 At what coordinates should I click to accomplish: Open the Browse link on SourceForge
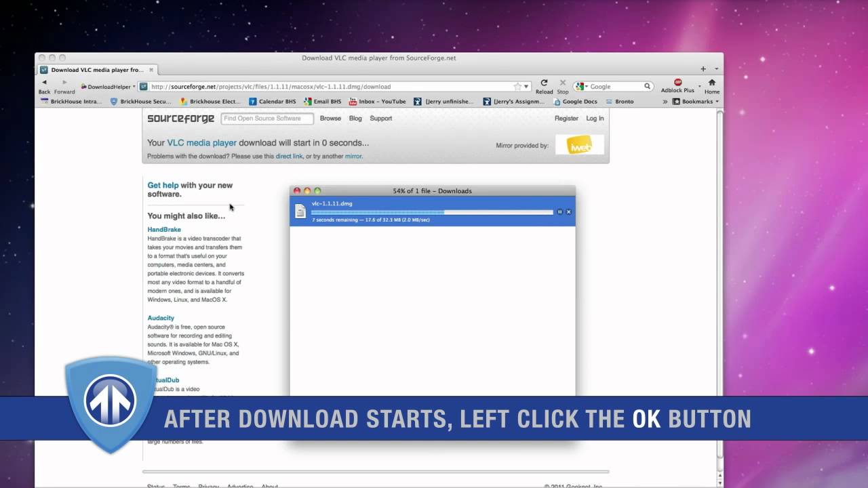330,118
